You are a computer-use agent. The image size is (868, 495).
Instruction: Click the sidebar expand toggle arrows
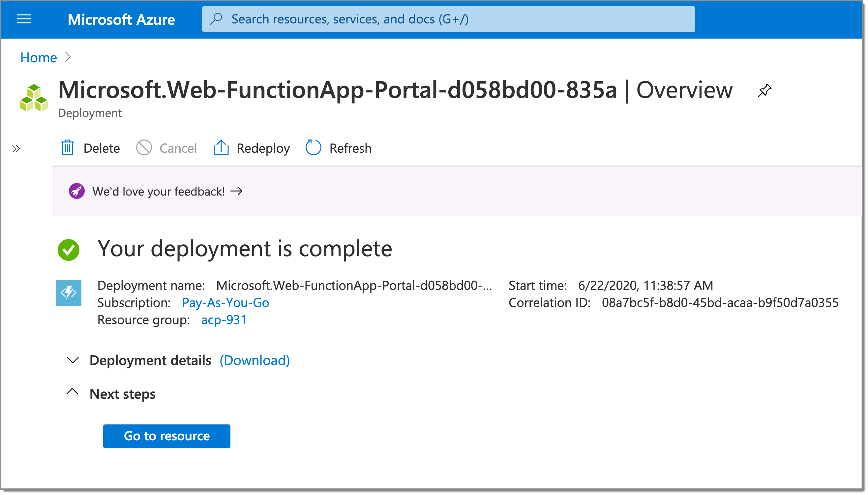point(16,148)
